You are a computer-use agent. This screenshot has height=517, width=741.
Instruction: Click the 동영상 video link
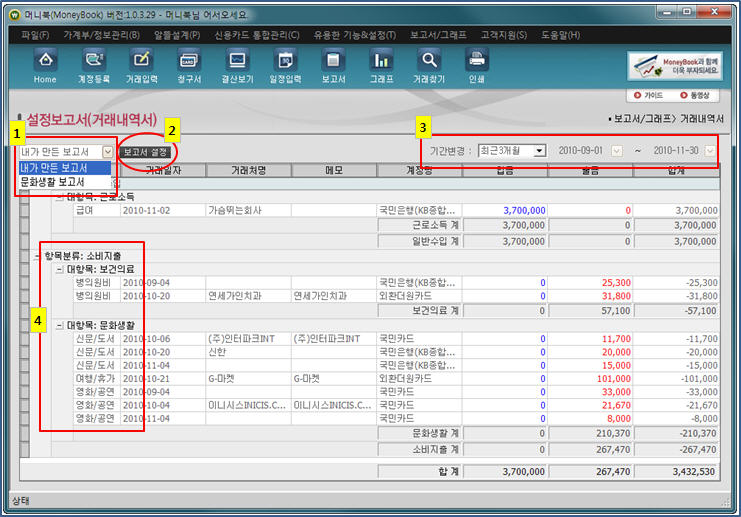(x=695, y=95)
